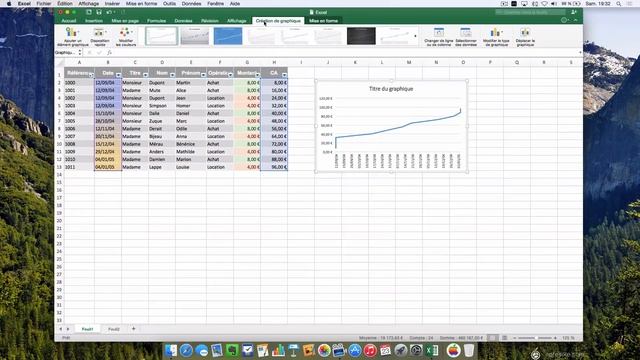The image size is (640, 360).
Task: Click the Excel icon in the dock
Action: coord(432,350)
